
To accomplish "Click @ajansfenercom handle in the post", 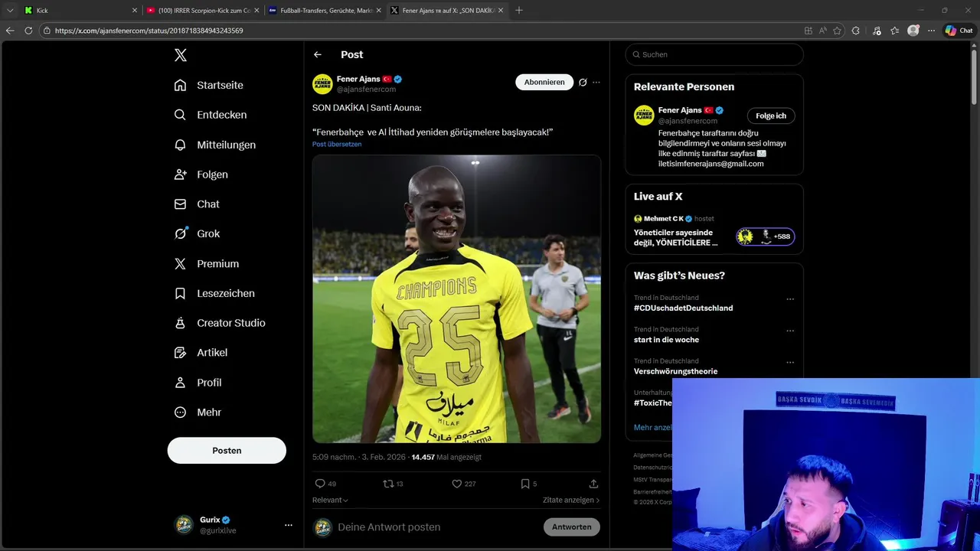I will click(x=366, y=90).
